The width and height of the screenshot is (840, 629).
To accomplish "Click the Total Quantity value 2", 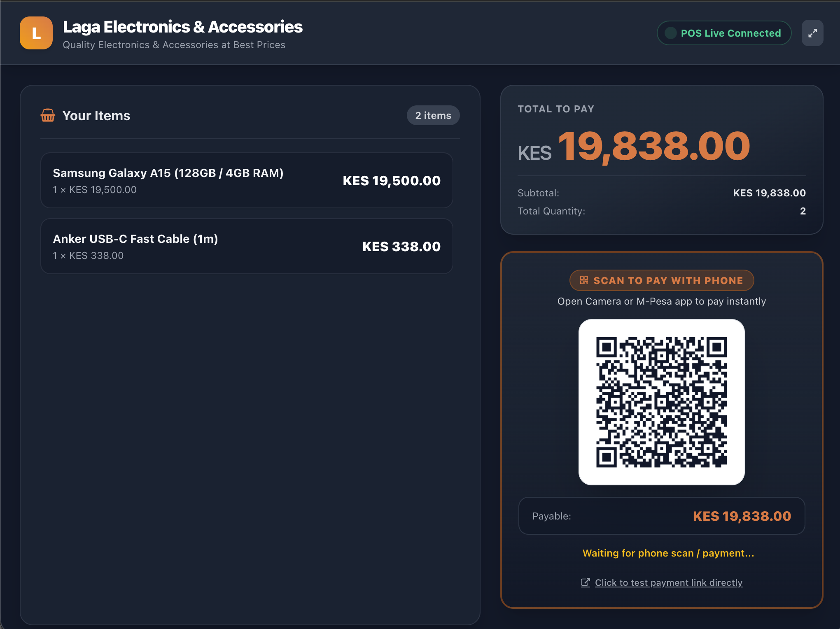I will tap(803, 211).
